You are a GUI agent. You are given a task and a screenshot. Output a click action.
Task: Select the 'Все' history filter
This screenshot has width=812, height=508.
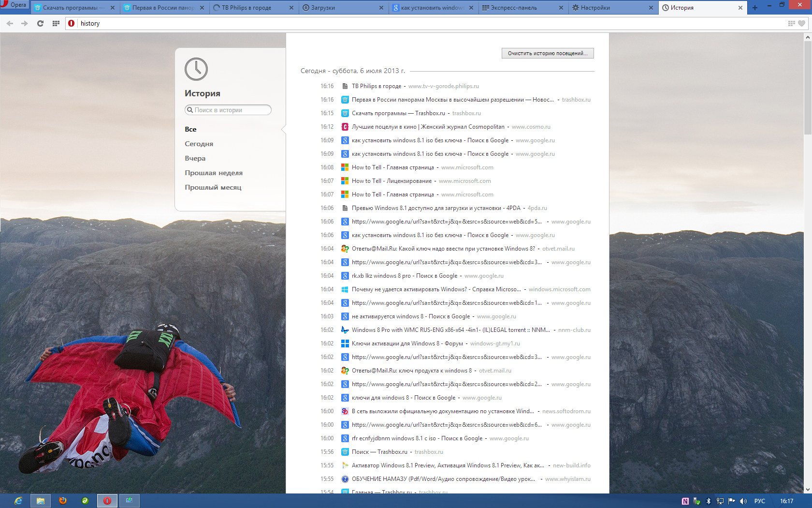point(190,129)
